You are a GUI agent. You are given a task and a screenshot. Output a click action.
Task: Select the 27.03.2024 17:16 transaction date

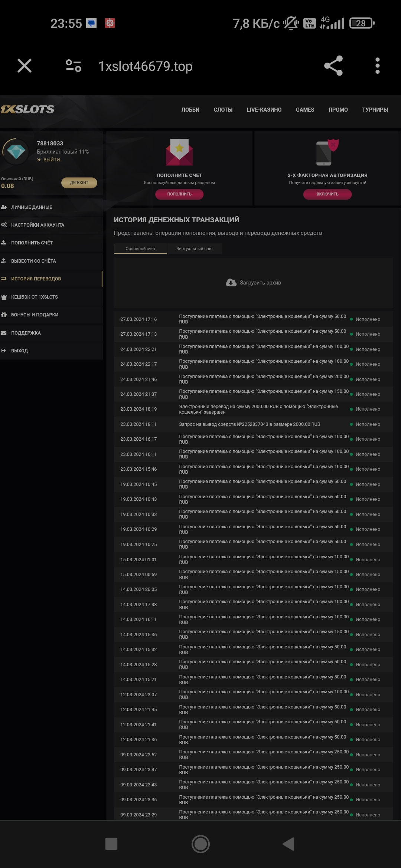pos(138,319)
